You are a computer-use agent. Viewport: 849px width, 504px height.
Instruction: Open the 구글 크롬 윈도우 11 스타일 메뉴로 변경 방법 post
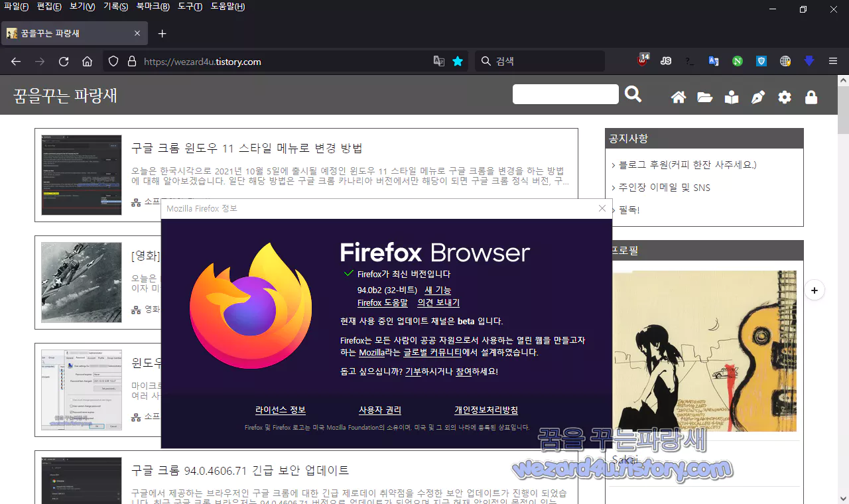coord(247,148)
